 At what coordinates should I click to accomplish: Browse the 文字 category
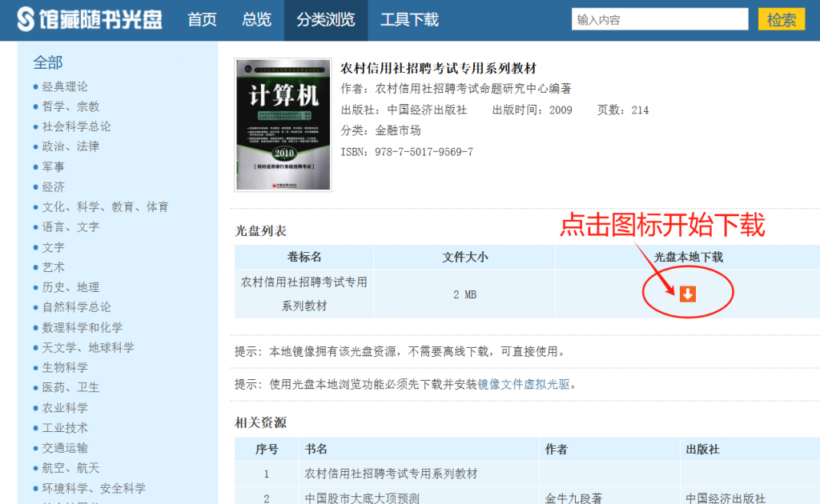[53, 247]
